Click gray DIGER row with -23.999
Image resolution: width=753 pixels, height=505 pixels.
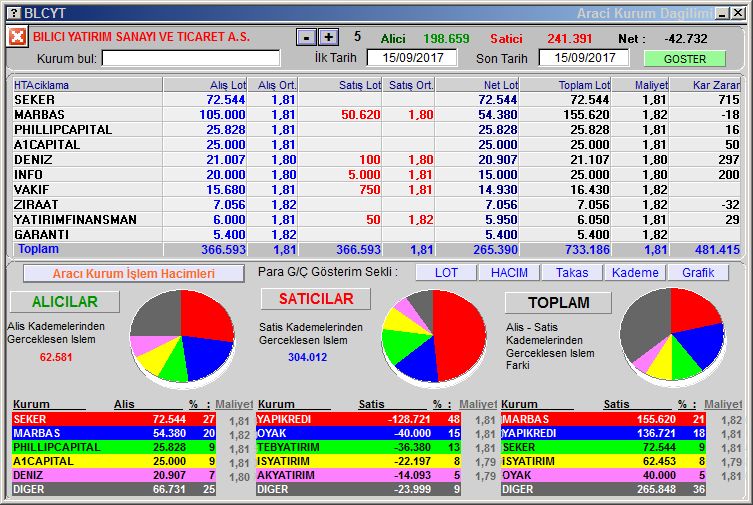click(x=358, y=489)
